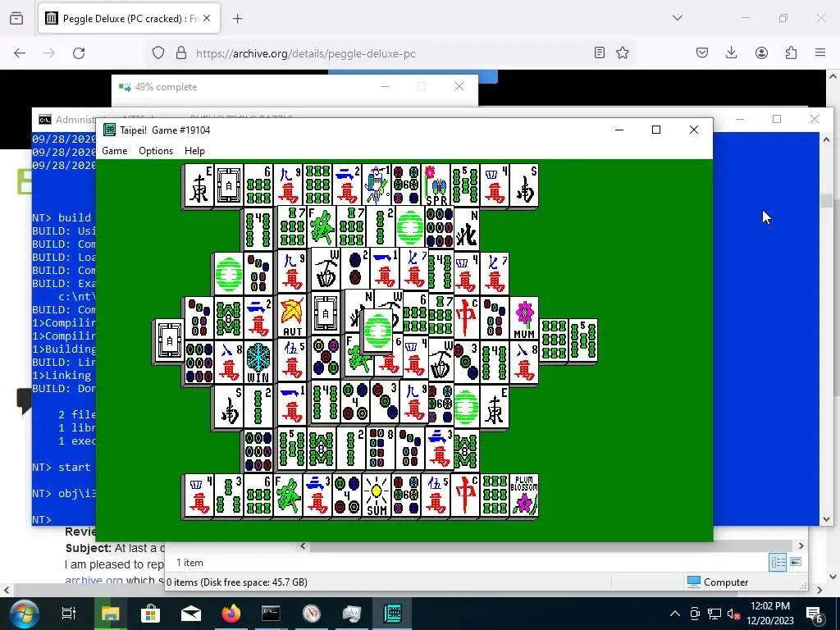
Task: Open Firefox View button
Action: click(x=16, y=19)
